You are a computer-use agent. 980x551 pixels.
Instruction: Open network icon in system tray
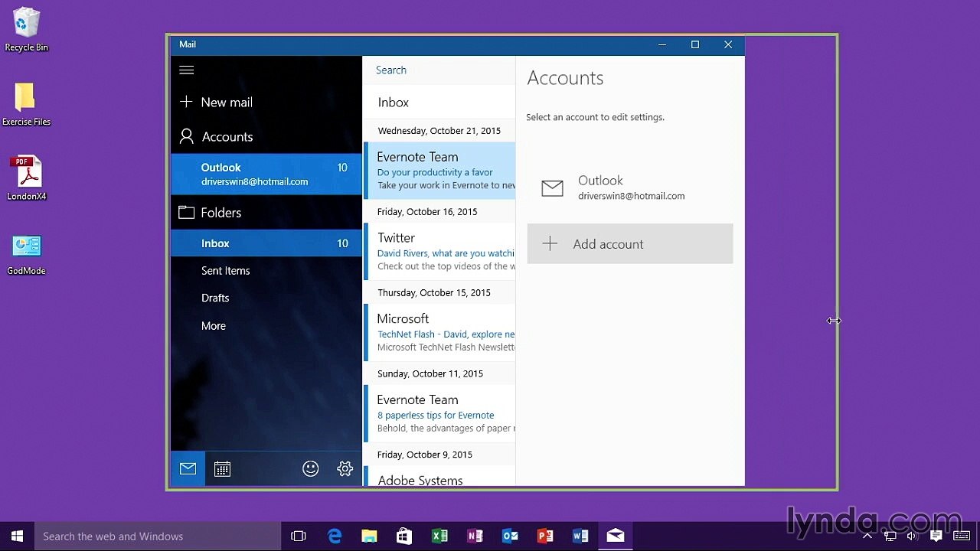(890, 536)
